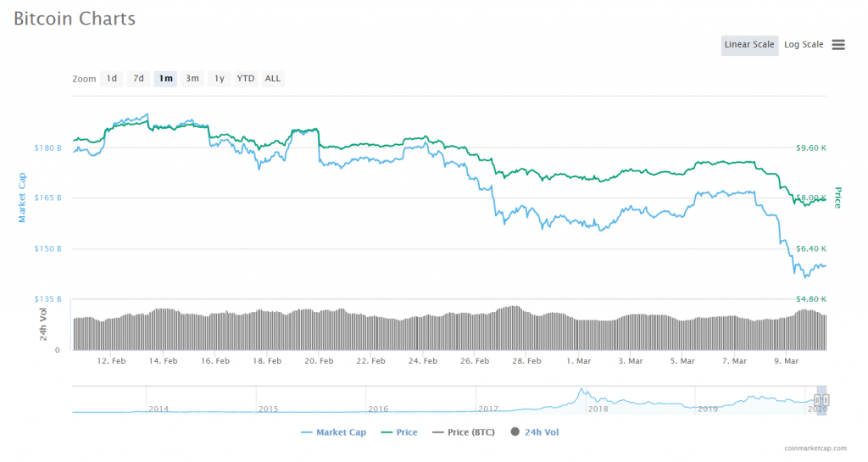Set zoom range to 7d
Viewport: 868px width, 462px height.
[138, 79]
